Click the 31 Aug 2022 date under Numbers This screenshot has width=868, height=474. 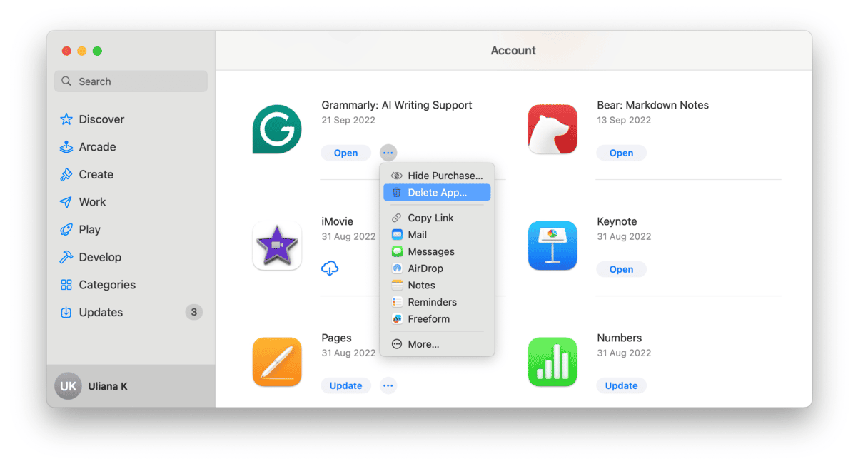coord(624,353)
